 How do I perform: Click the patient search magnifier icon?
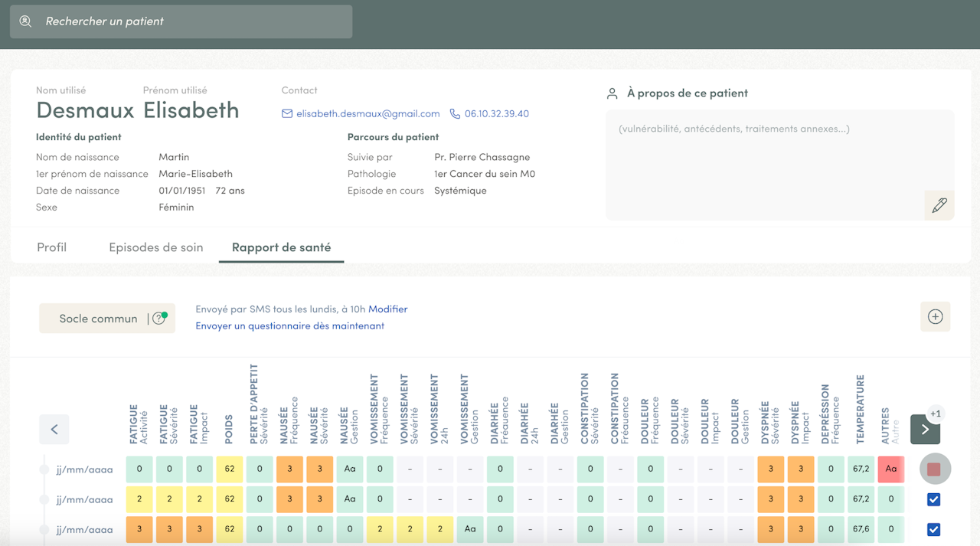tap(25, 21)
